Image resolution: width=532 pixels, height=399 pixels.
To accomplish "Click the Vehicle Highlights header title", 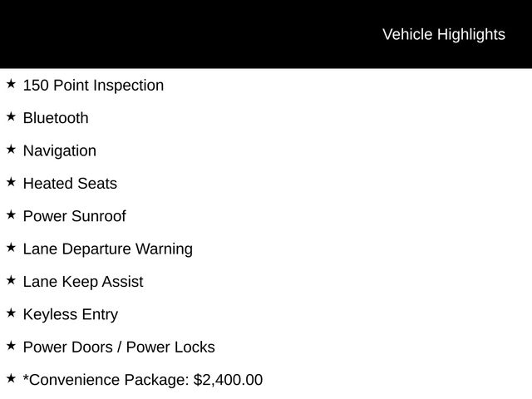I will tap(443, 34).
